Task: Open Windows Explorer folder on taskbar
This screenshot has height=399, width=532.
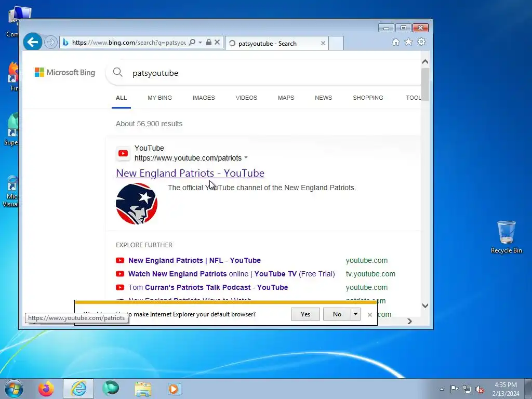Action: [x=143, y=389]
